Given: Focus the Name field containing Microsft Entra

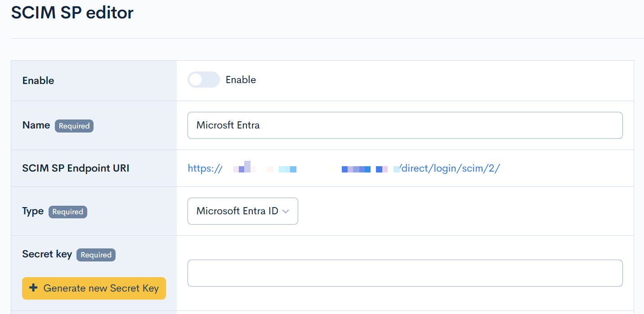Looking at the screenshot, I should click(x=405, y=125).
